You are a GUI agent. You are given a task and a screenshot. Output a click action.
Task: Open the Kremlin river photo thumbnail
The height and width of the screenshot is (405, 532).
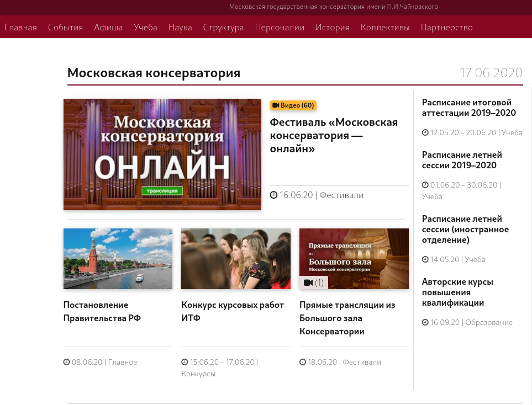(x=118, y=259)
